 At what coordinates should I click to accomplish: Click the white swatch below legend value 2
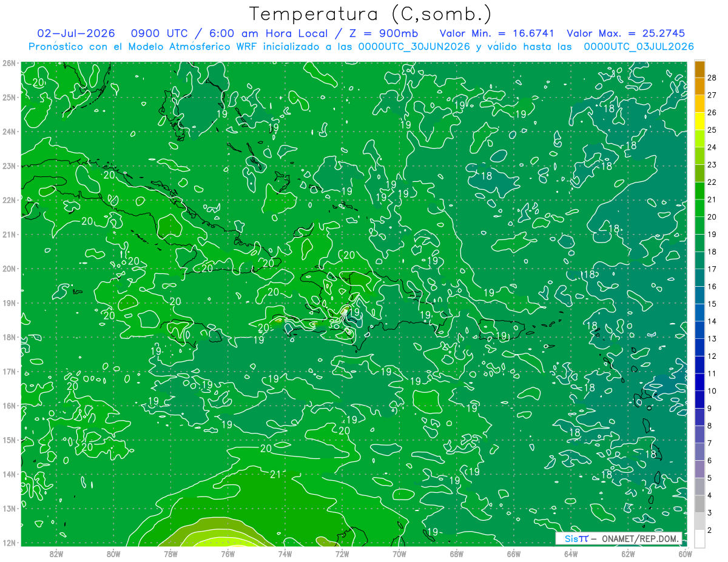click(x=699, y=538)
